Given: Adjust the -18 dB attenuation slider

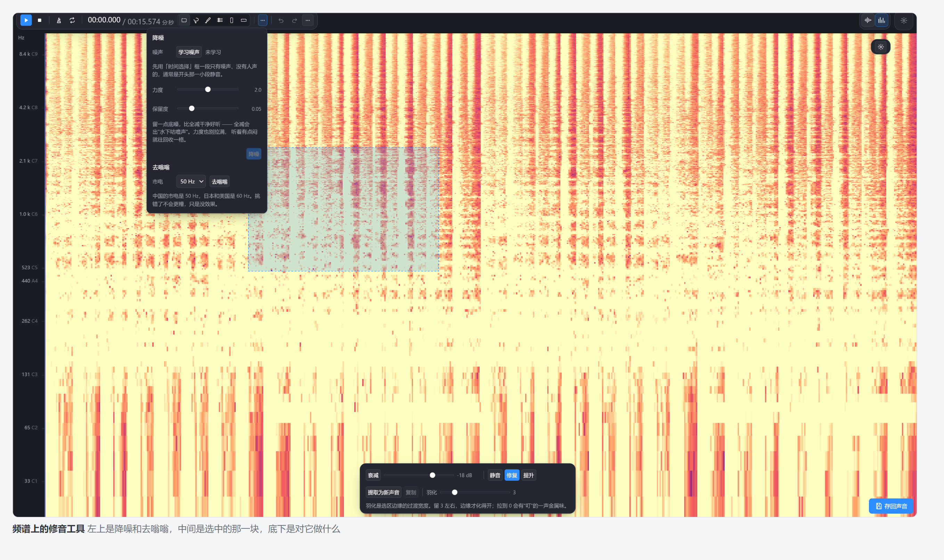Looking at the screenshot, I should 418,475.
